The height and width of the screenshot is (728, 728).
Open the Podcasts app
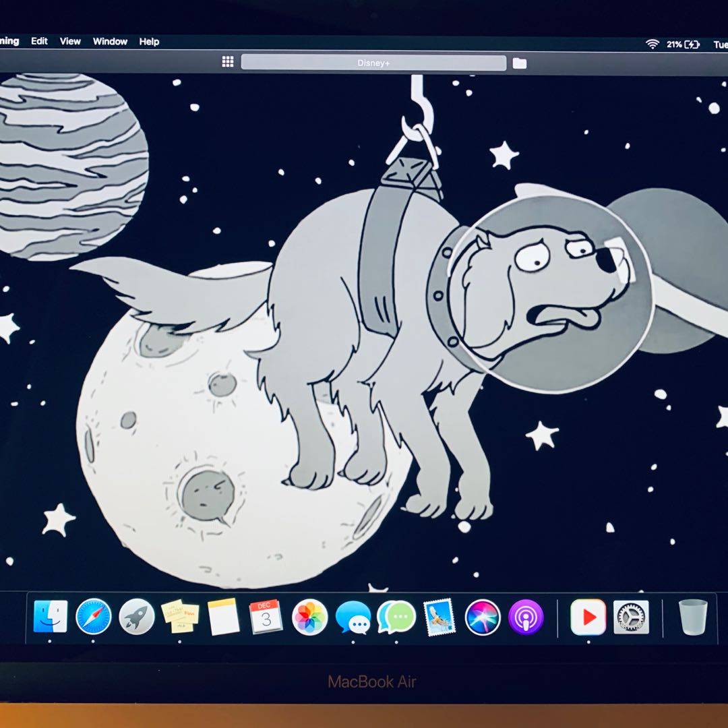pos(526,617)
